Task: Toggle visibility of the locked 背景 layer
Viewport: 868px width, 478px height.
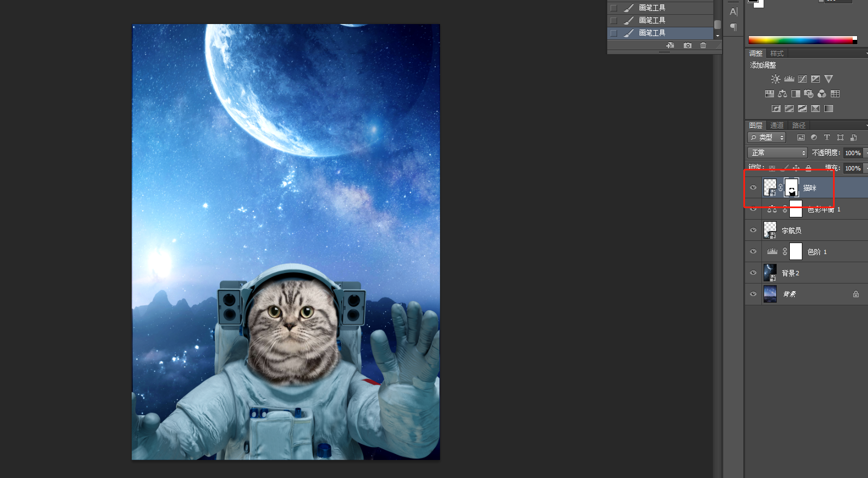Action: click(x=753, y=294)
